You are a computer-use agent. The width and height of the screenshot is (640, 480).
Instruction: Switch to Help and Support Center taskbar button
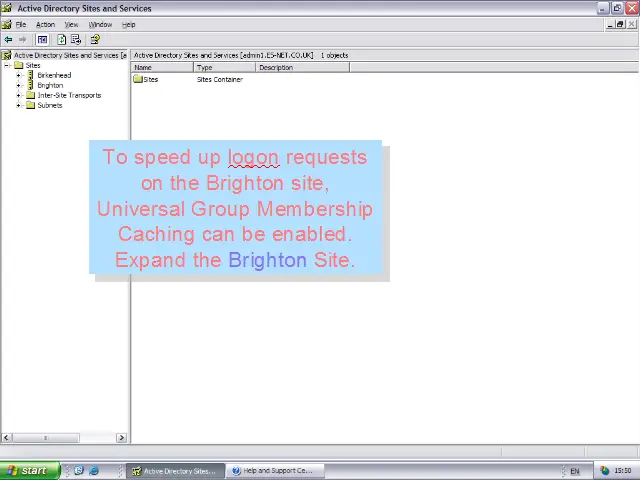click(x=276, y=471)
